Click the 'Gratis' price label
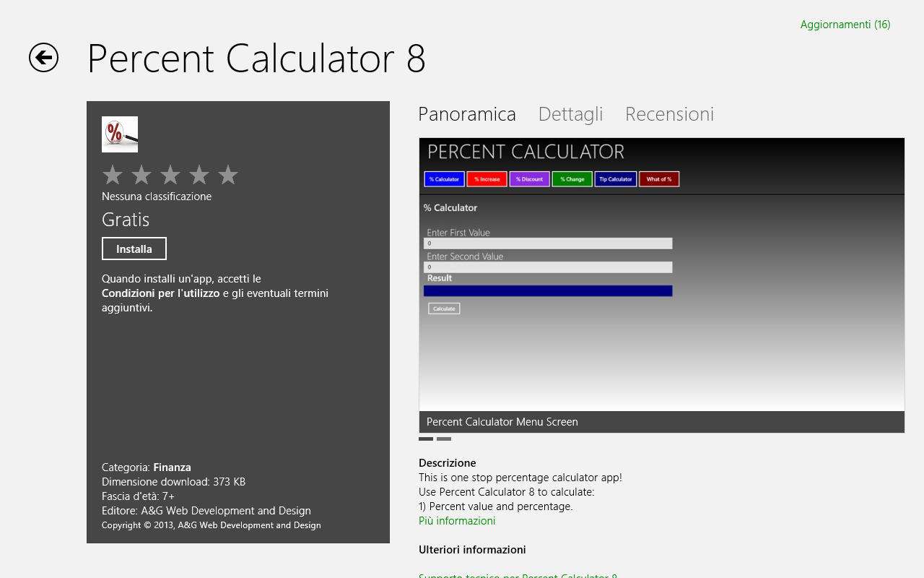This screenshot has width=924, height=578. pos(126,220)
